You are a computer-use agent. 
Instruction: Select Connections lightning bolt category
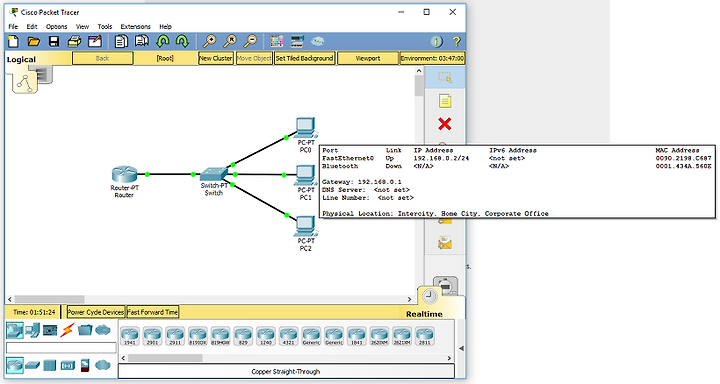67,330
